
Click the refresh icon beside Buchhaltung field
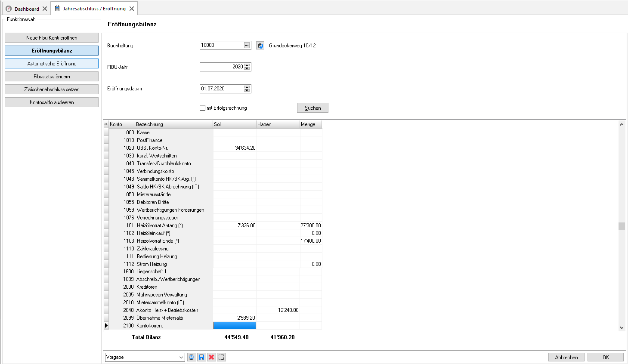coord(260,46)
